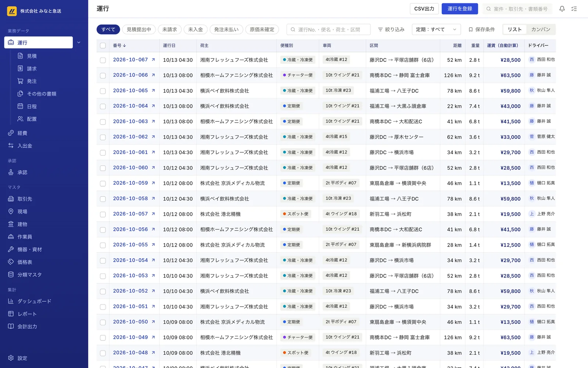This screenshot has width=588, height=368.
Task: Click the 運行を登録 button
Action: tap(460, 9)
